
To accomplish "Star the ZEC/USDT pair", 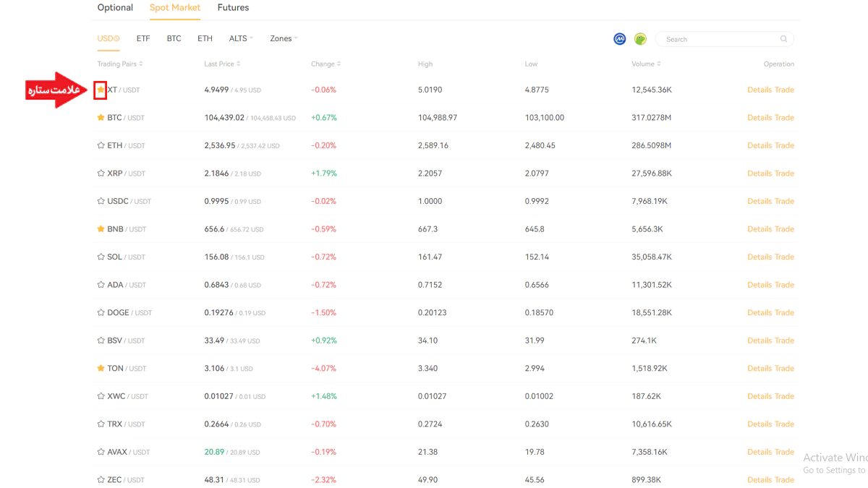I will click(x=101, y=479).
